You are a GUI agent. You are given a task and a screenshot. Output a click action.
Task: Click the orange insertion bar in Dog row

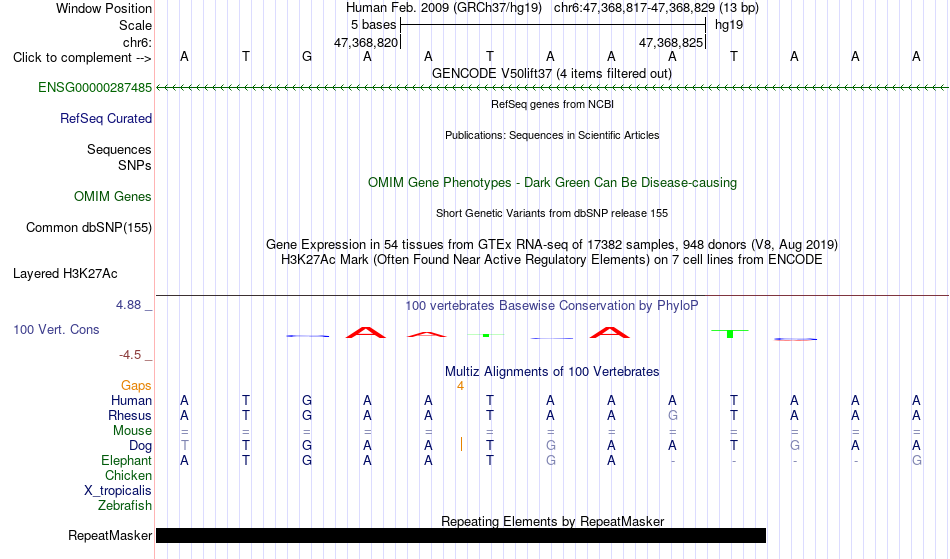click(x=462, y=445)
